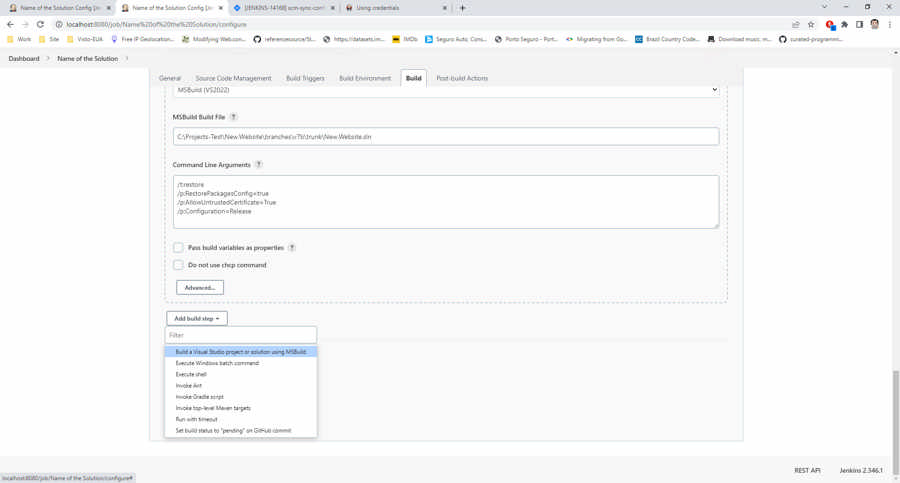This screenshot has width=900, height=483.
Task: Click the browser reload page icon
Action: pos(40,24)
